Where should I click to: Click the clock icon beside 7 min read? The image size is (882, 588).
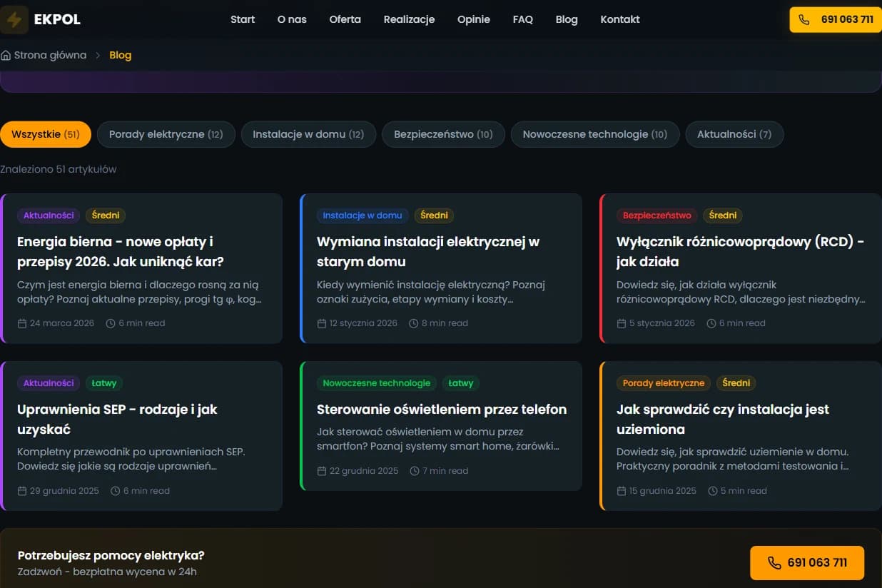pos(415,471)
